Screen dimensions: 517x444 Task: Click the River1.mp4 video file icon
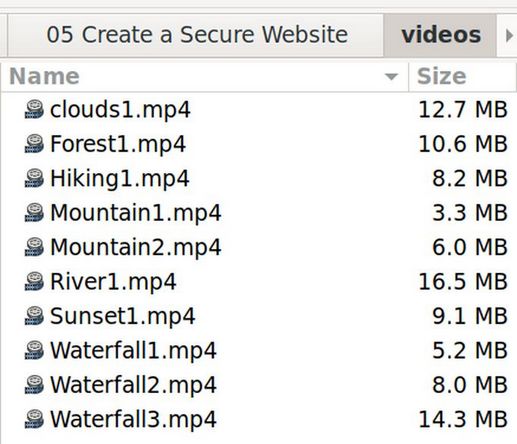pos(34,281)
